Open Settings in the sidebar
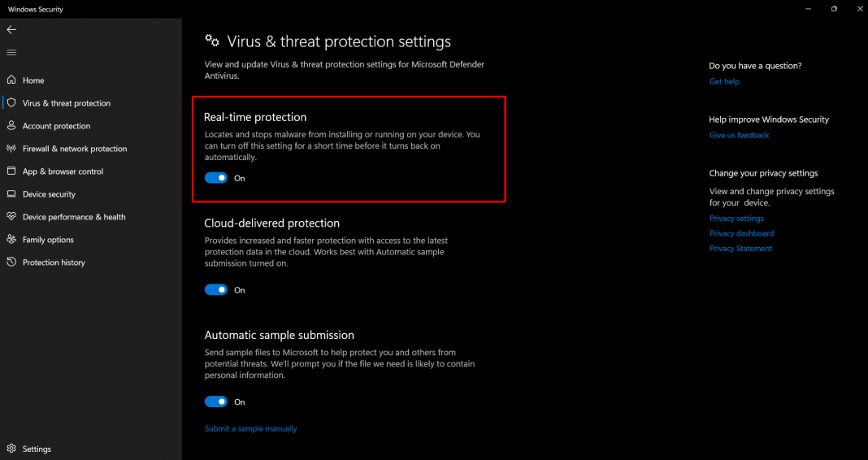The width and height of the screenshot is (868, 460). point(37,449)
